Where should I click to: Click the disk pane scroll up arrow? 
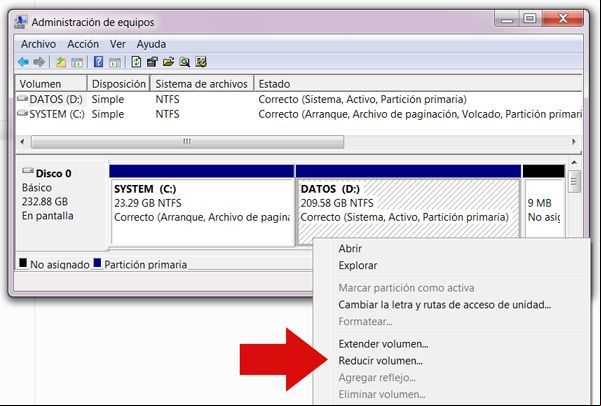pos(574,163)
